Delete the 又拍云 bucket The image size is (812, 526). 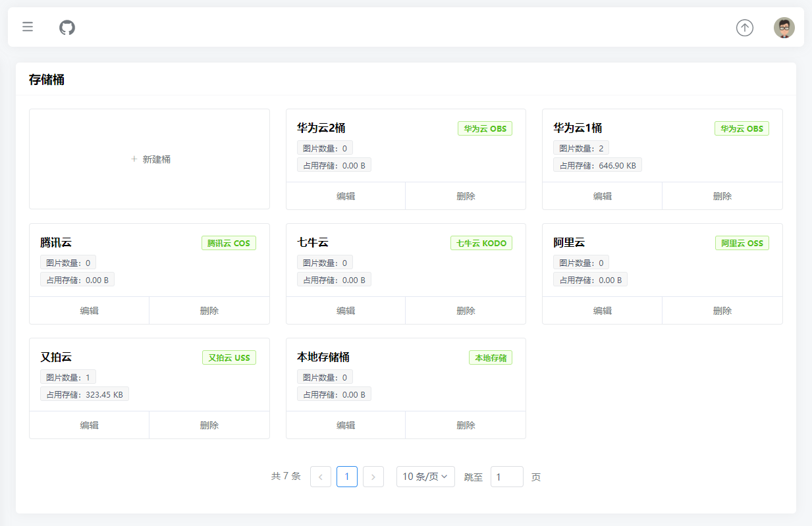(209, 425)
